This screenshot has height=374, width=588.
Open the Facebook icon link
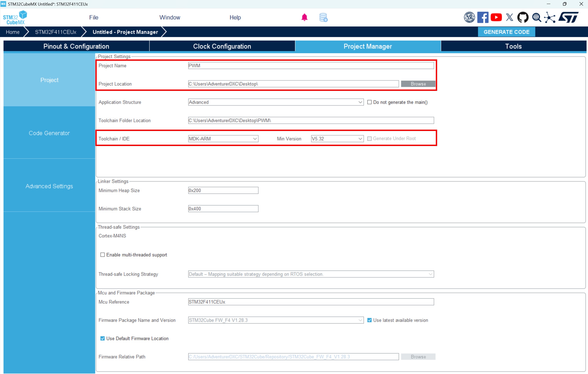pos(482,17)
